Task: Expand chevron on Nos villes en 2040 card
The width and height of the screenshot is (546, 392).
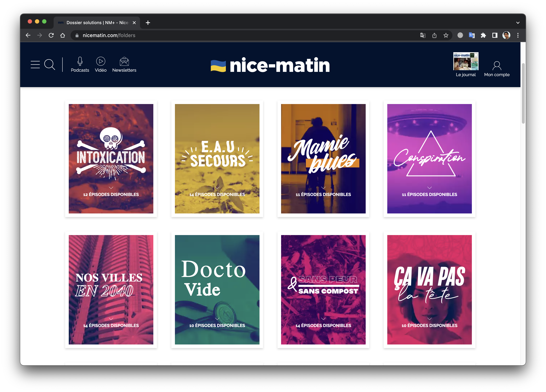Action: pos(111,319)
